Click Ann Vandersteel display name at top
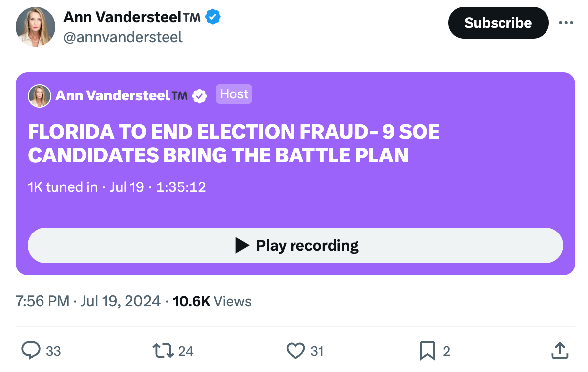 (x=123, y=17)
